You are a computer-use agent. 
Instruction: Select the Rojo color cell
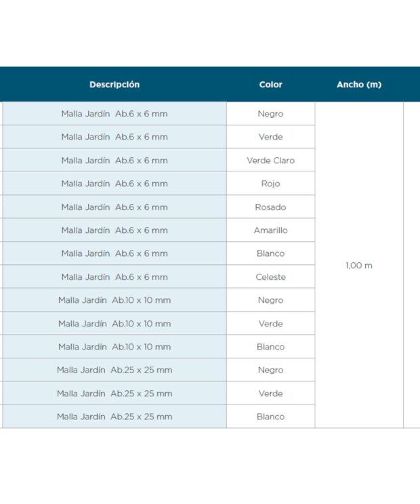[270, 184]
